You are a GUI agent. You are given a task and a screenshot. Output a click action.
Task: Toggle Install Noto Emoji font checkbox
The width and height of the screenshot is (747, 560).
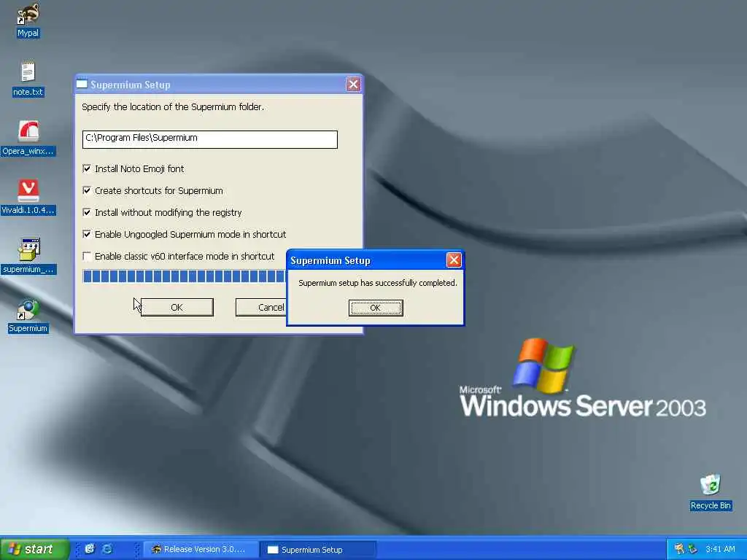tap(87, 168)
